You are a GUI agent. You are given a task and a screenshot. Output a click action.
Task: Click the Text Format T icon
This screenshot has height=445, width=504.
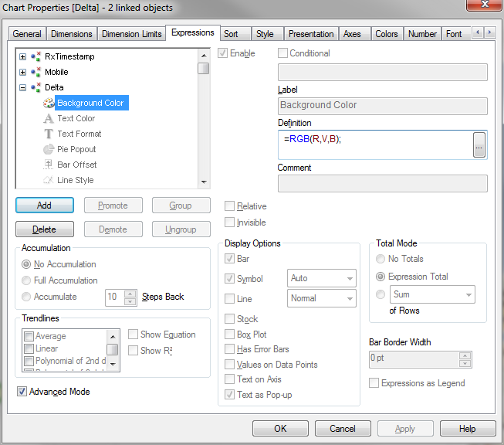[49, 134]
